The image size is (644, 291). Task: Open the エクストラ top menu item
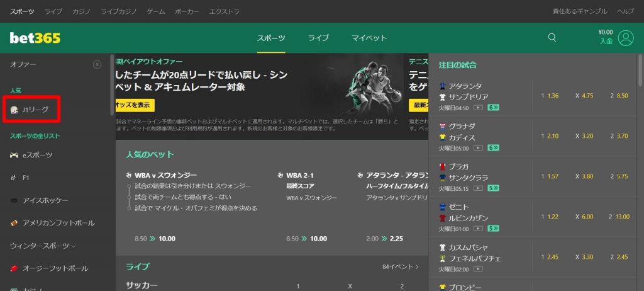[x=225, y=11]
